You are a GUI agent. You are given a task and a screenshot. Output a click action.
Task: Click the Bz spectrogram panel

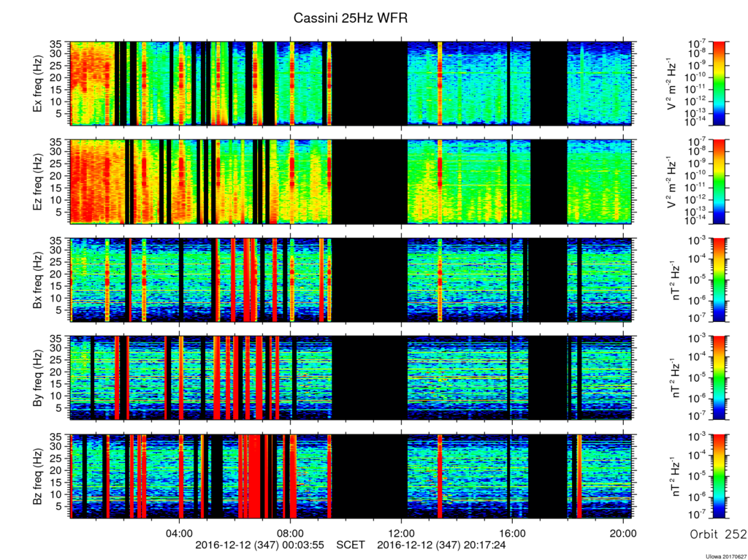pyautogui.click(x=351, y=477)
